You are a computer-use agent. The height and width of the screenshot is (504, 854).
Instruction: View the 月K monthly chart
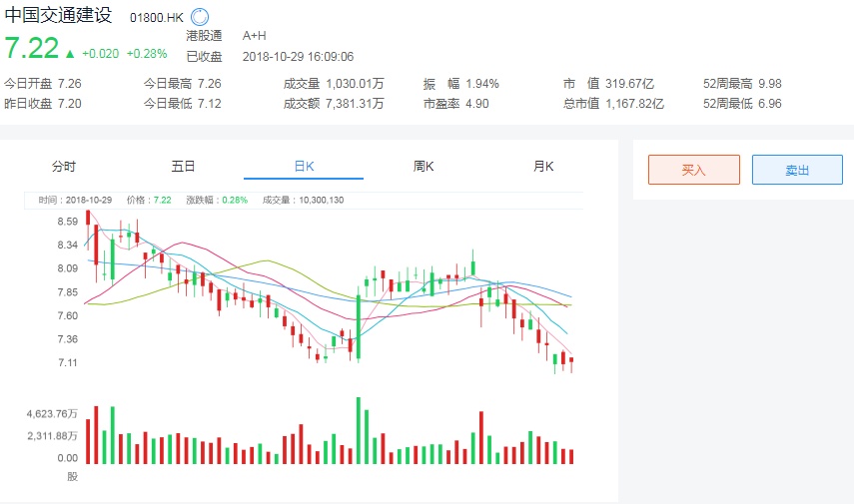[543, 167]
